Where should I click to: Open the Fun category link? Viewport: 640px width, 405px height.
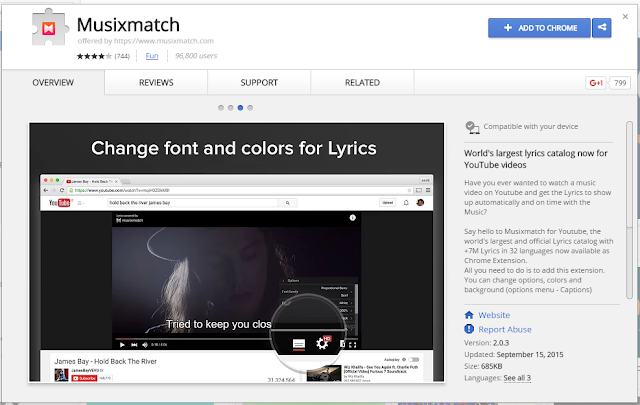pyautogui.click(x=152, y=56)
